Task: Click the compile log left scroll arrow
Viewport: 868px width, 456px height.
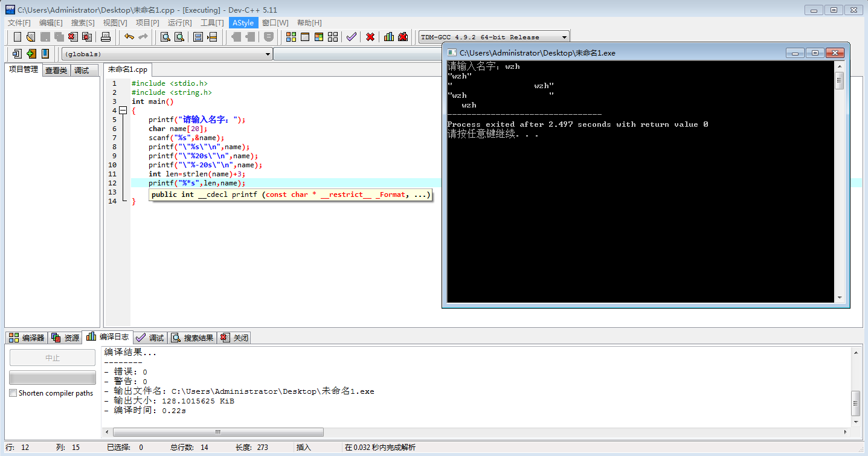Action: (x=108, y=432)
